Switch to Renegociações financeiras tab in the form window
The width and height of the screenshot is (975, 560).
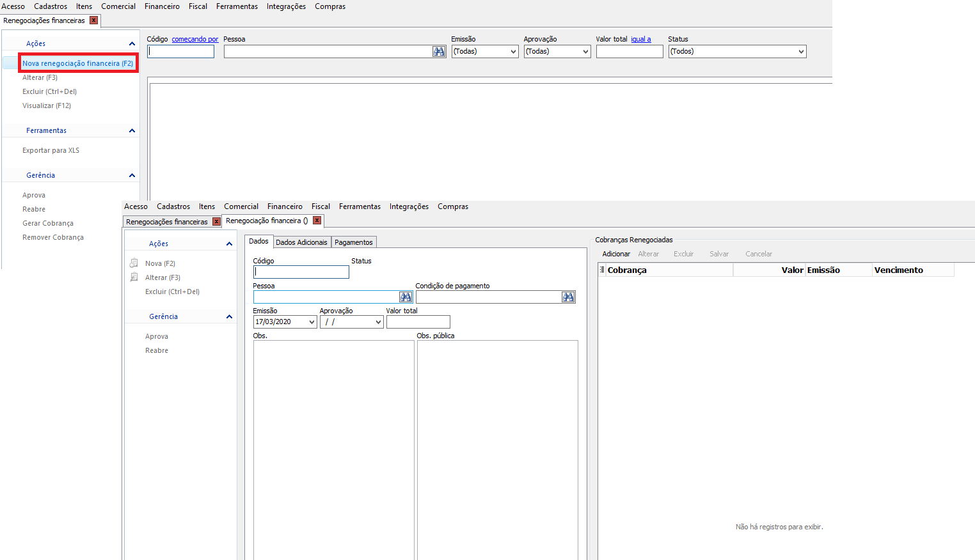167,222
